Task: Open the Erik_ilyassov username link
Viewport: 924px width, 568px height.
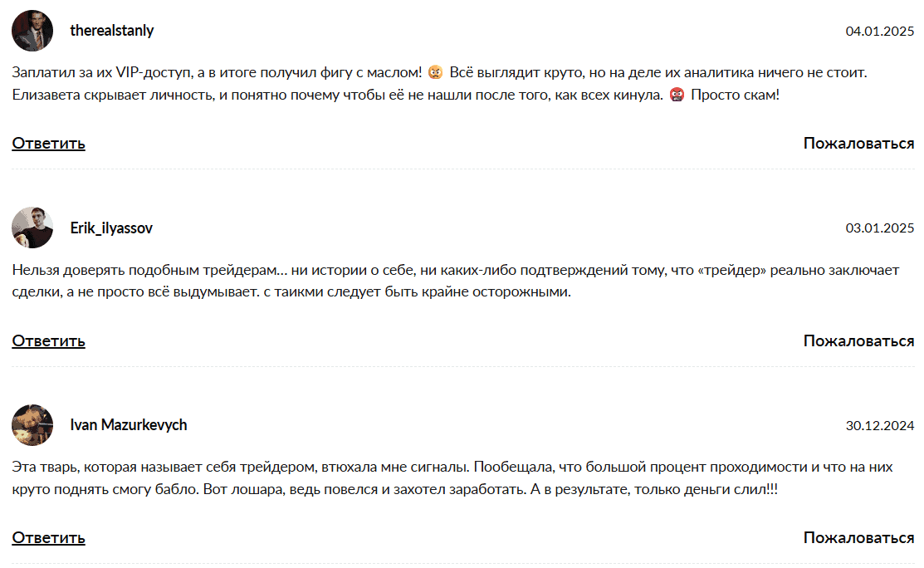Action: coord(111,228)
